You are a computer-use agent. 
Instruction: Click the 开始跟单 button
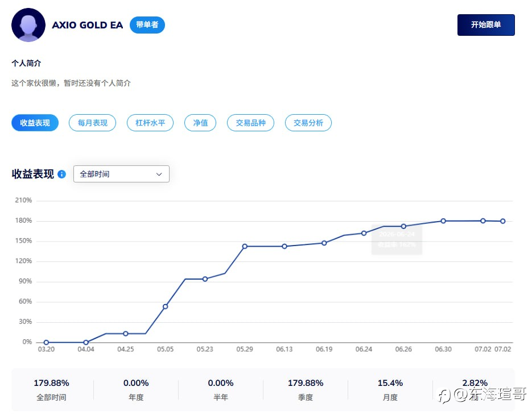pyautogui.click(x=486, y=25)
